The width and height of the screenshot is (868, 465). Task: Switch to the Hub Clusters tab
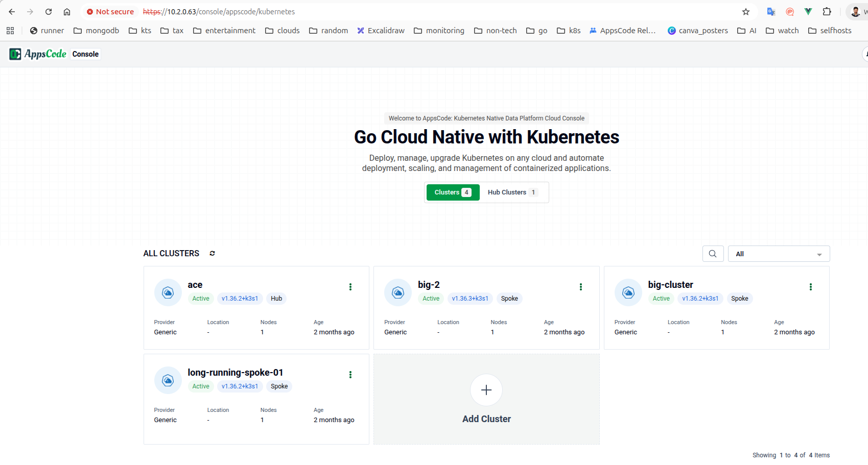point(512,192)
